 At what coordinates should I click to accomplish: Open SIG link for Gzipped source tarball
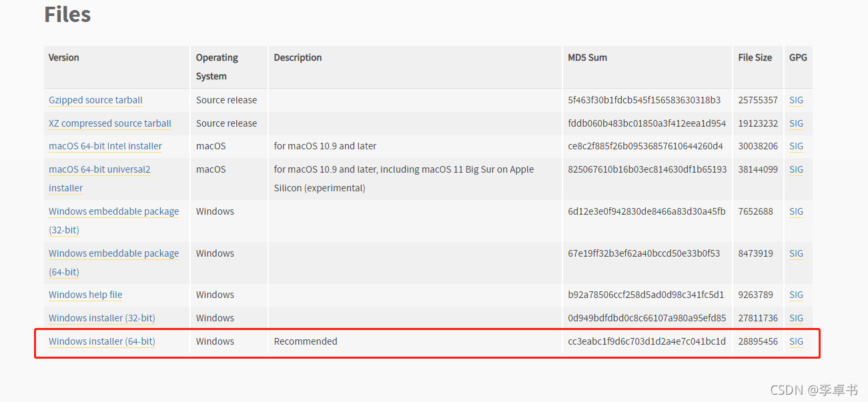pyautogui.click(x=796, y=100)
